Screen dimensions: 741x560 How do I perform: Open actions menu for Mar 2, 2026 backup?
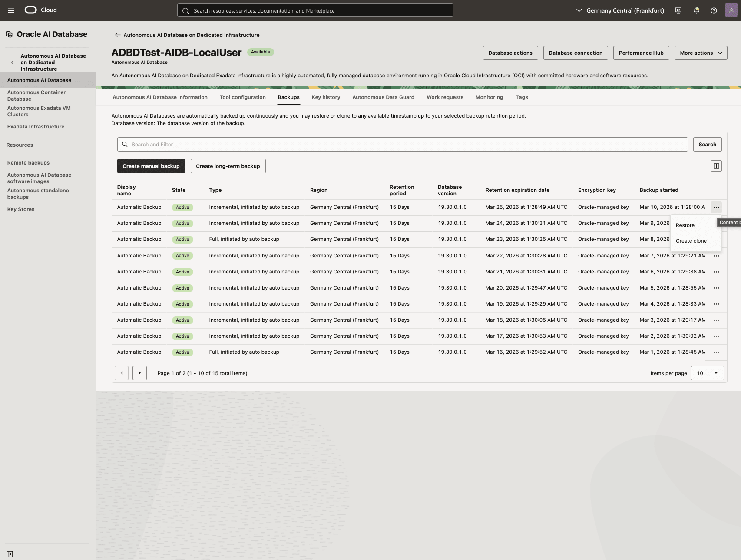click(x=716, y=336)
